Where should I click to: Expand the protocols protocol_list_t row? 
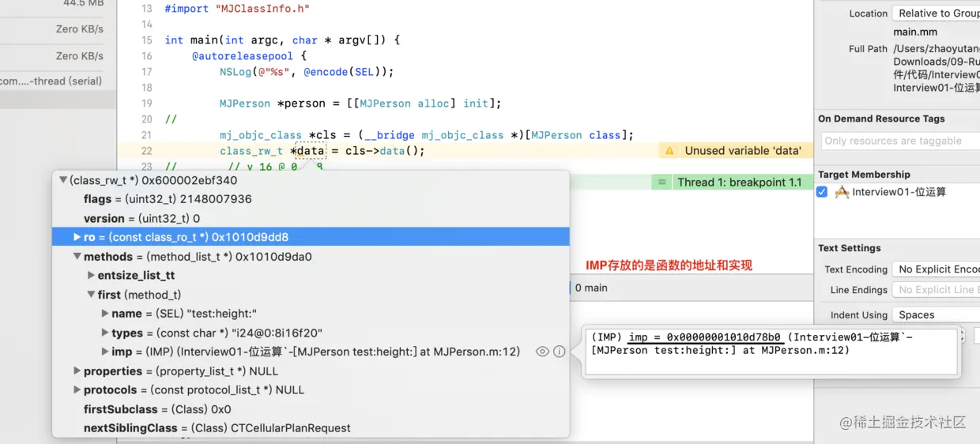click(x=77, y=389)
